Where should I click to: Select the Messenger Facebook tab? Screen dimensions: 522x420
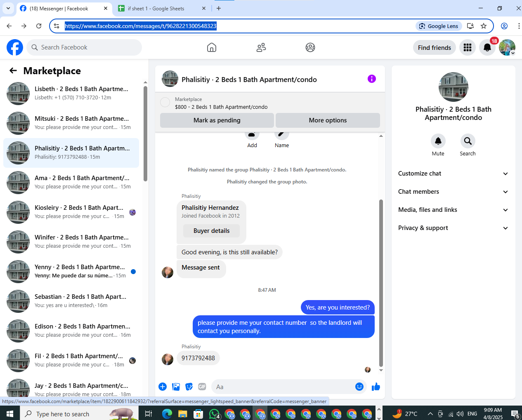(x=64, y=8)
